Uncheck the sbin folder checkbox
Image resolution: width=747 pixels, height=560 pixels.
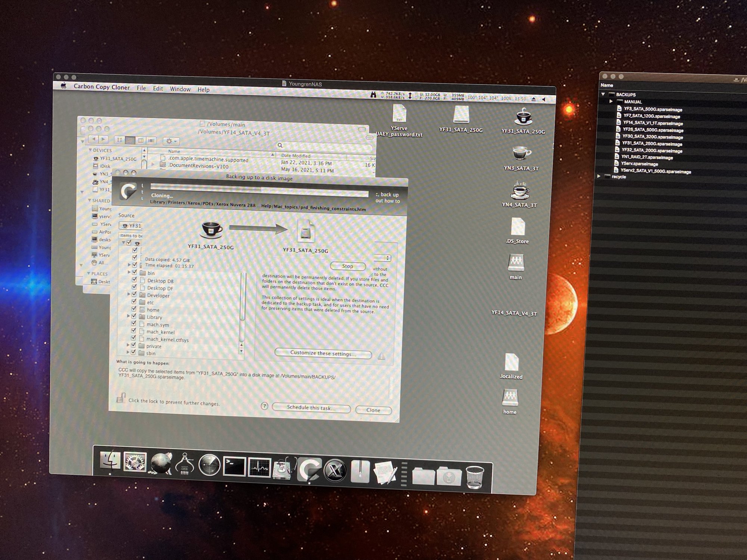[x=133, y=352]
